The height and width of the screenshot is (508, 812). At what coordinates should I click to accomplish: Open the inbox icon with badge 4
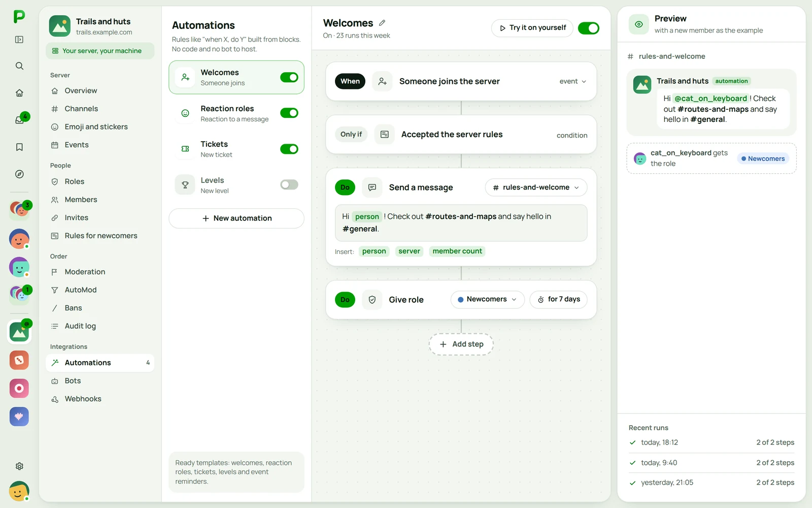(19, 120)
